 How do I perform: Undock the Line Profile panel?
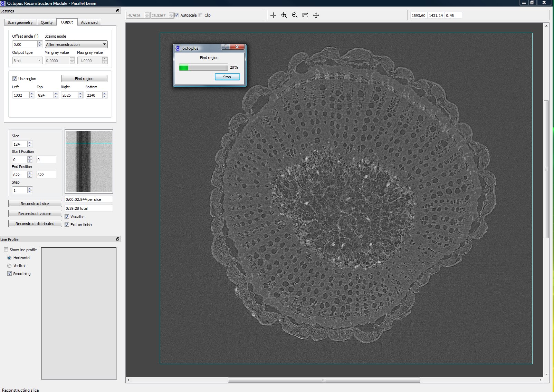click(118, 239)
